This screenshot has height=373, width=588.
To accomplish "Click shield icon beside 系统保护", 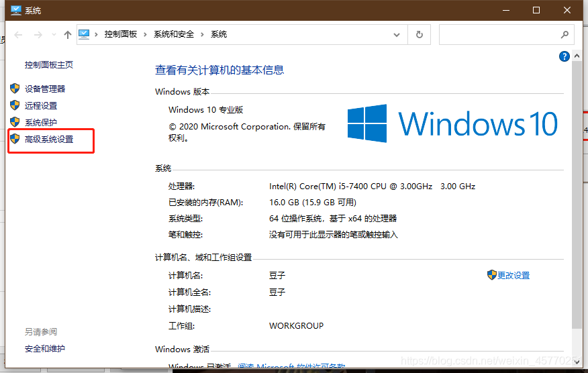I will pos(15,122).
